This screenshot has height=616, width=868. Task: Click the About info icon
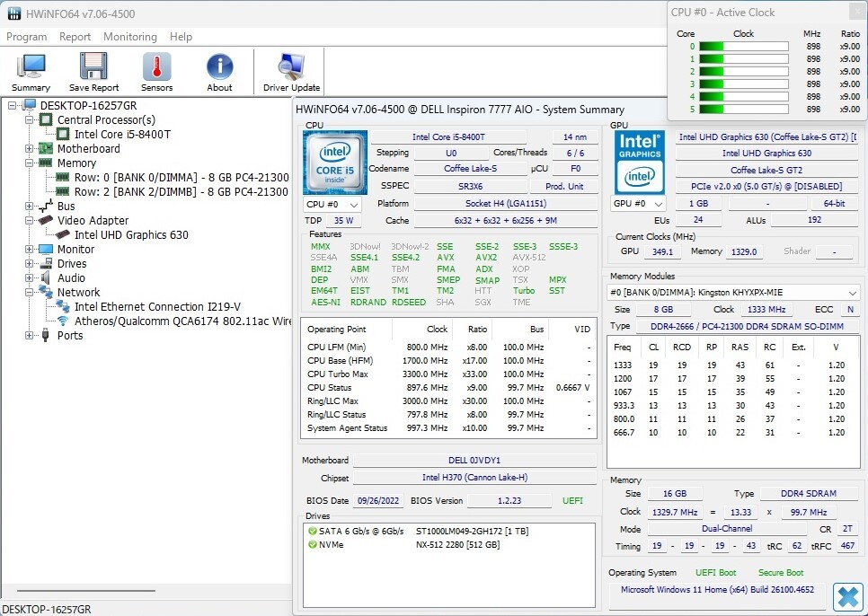point(220,66)
